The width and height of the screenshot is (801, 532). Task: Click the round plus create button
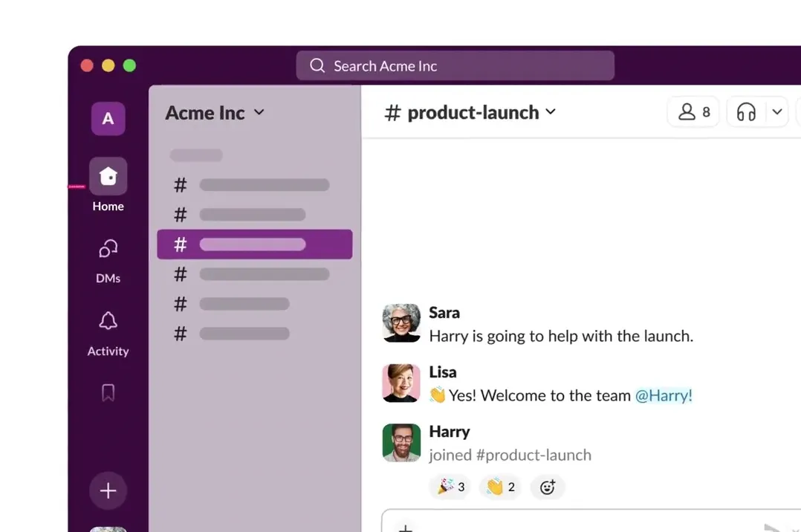click(x=108, y=490)
